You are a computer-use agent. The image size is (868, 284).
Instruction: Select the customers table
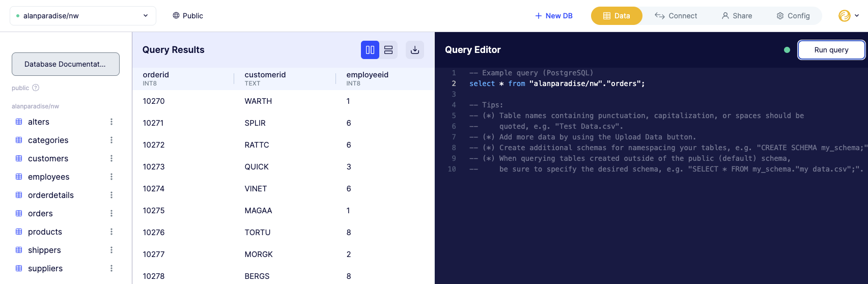pyautogui.click(x=48, y=158)
